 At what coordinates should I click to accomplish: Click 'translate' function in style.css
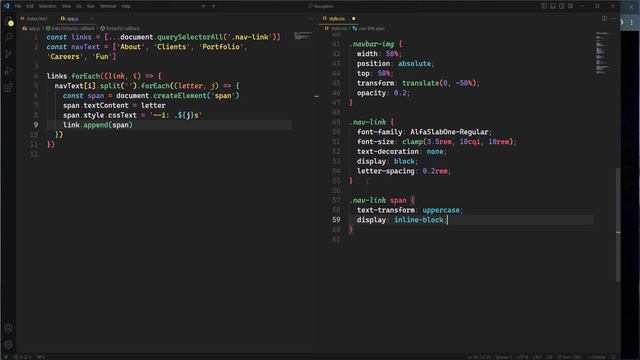tap(420, 83)
